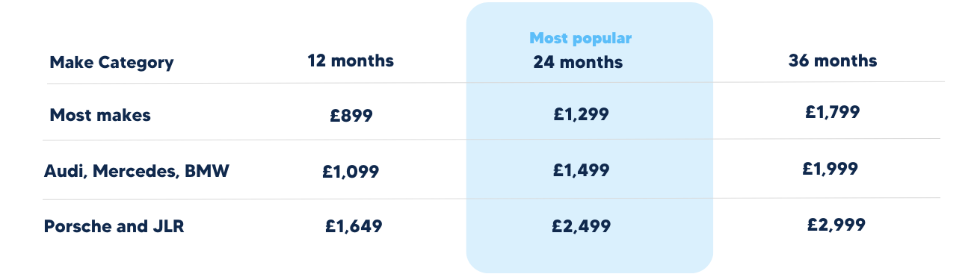Select the £1,299 price cell

click(582, 114)
